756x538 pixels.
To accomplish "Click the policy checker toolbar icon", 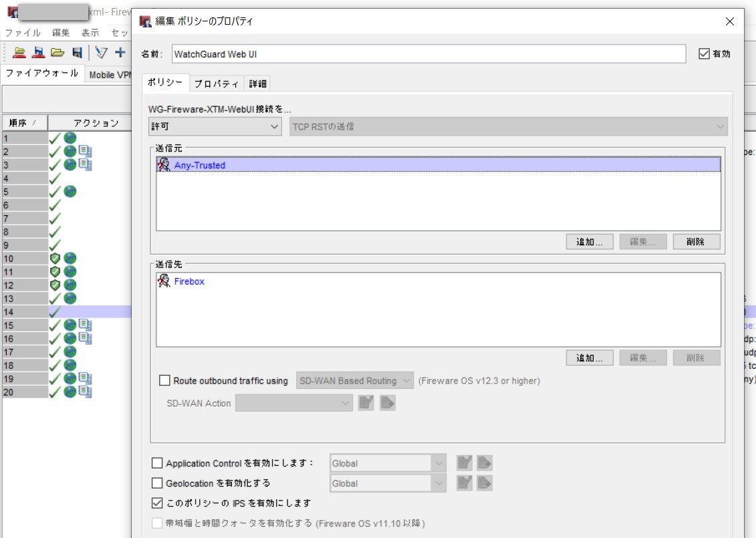I will click(101, 53).
